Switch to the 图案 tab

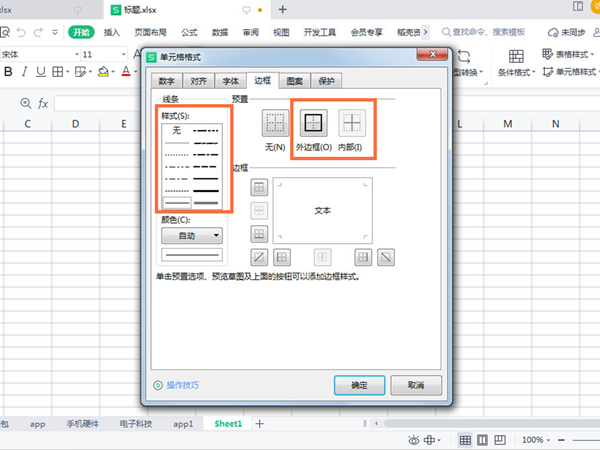click(295, 80)
